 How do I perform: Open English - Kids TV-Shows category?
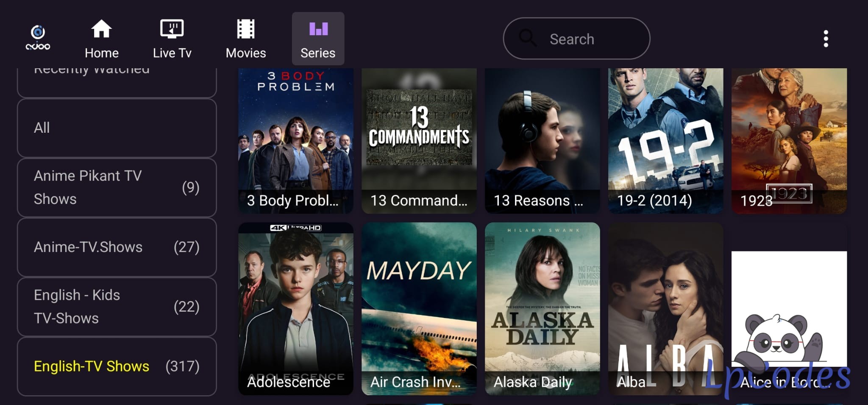pyautogui.click(x=117, y=307)
